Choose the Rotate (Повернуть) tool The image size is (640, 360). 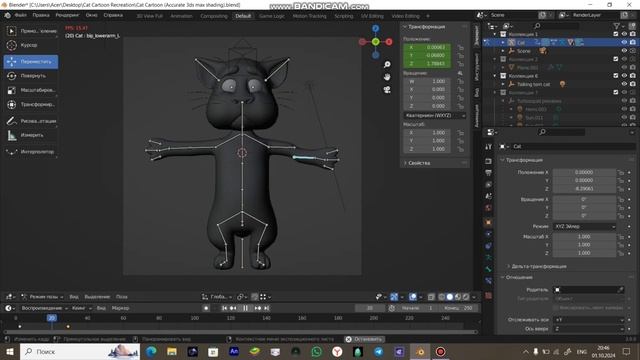pyautogui.click(x=31, y=76)
